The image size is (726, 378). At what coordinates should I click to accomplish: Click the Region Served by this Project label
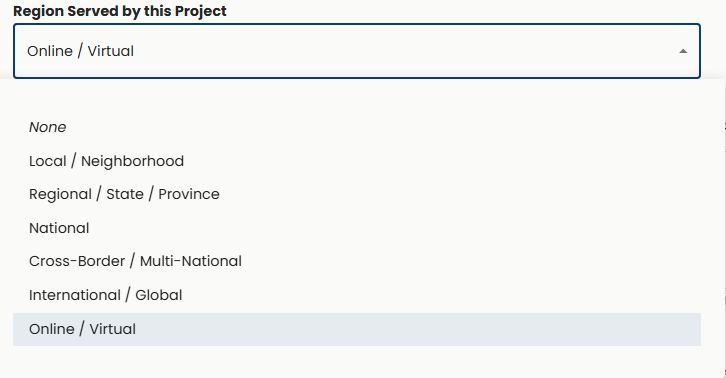[120, 11]
